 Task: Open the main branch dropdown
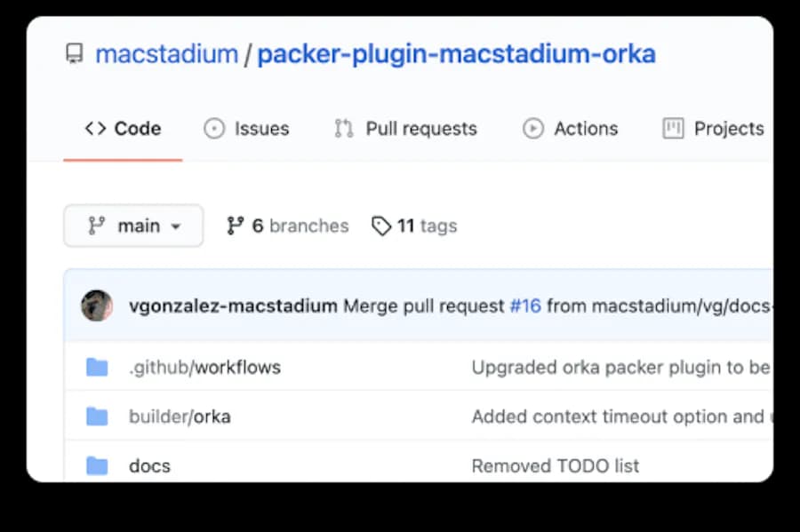133,226
